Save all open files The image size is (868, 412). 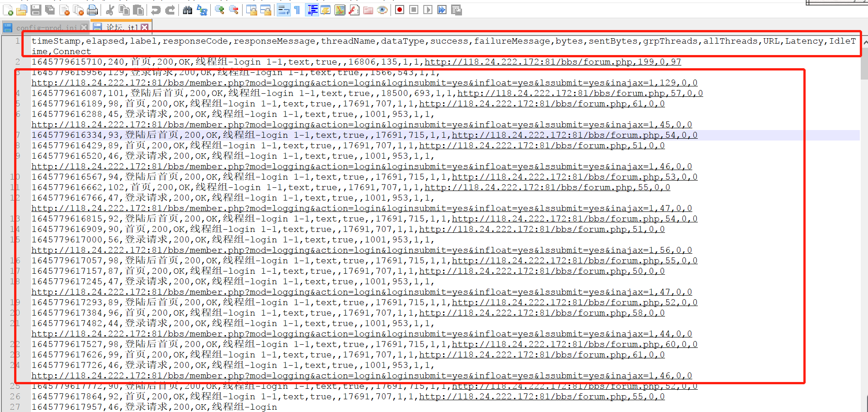(x=50, y=10)
